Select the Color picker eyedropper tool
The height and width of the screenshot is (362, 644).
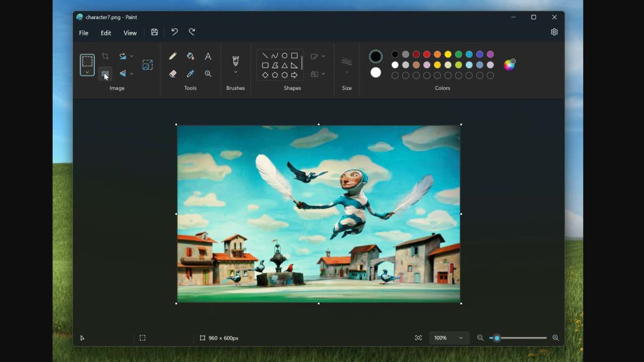pyautogui.click(x=190, y=74)
